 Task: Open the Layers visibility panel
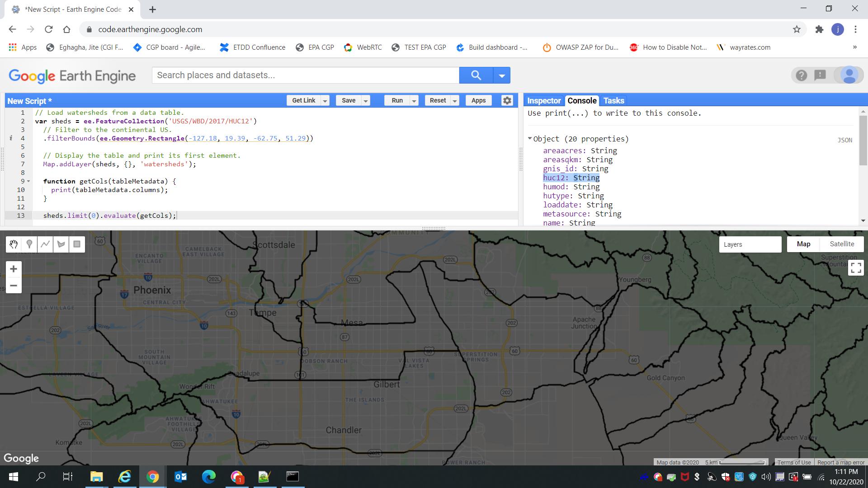(x=750, y=244)
